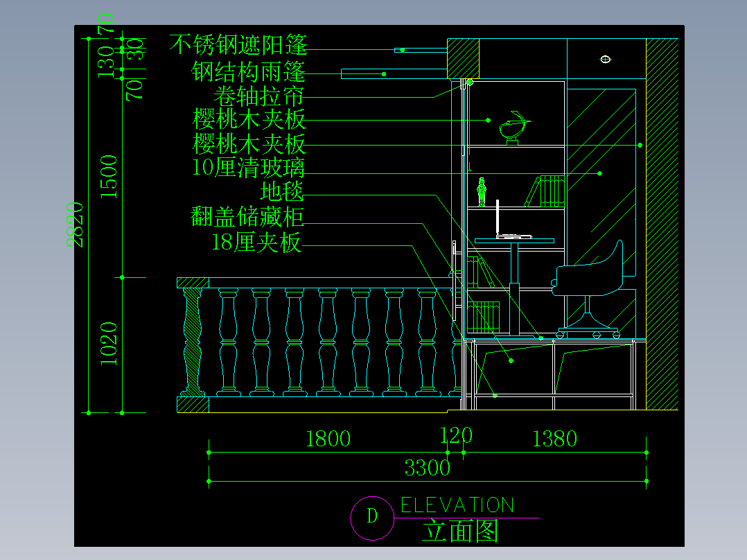Click the figurine statue on shelf
Screen dimensions: 747x560
coord(482,192)
